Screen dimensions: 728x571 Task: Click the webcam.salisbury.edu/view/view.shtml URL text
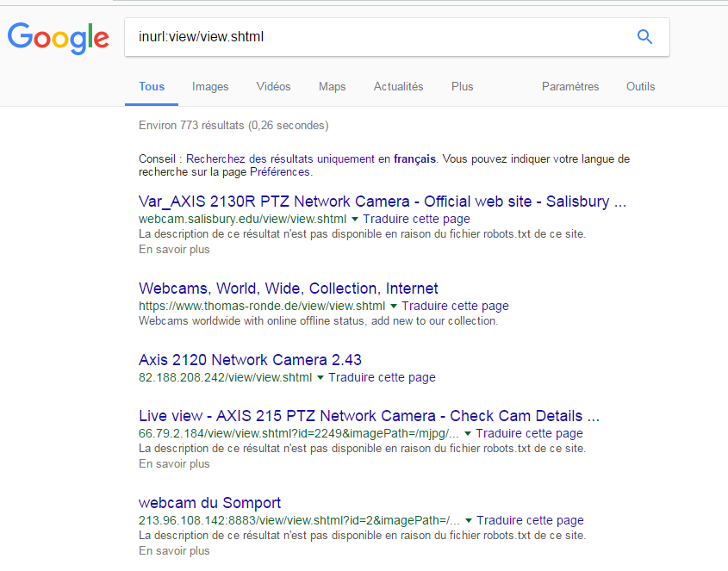click(242, 219)
